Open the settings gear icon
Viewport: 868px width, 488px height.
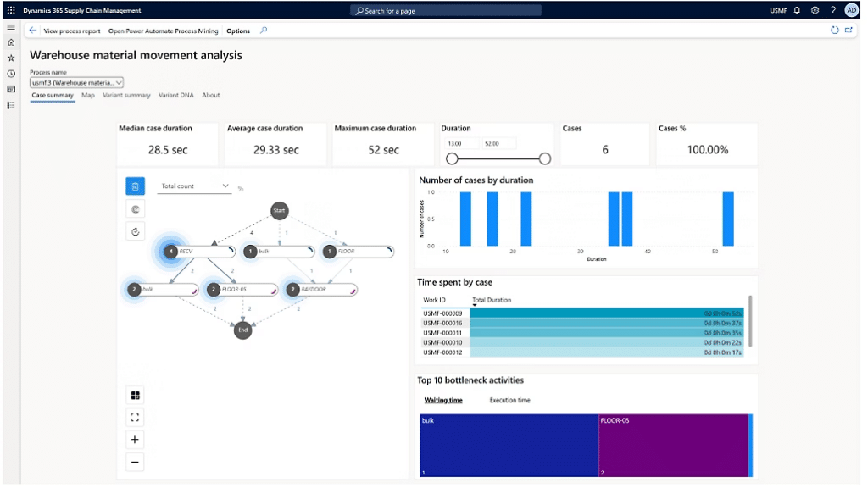[815, 10]
